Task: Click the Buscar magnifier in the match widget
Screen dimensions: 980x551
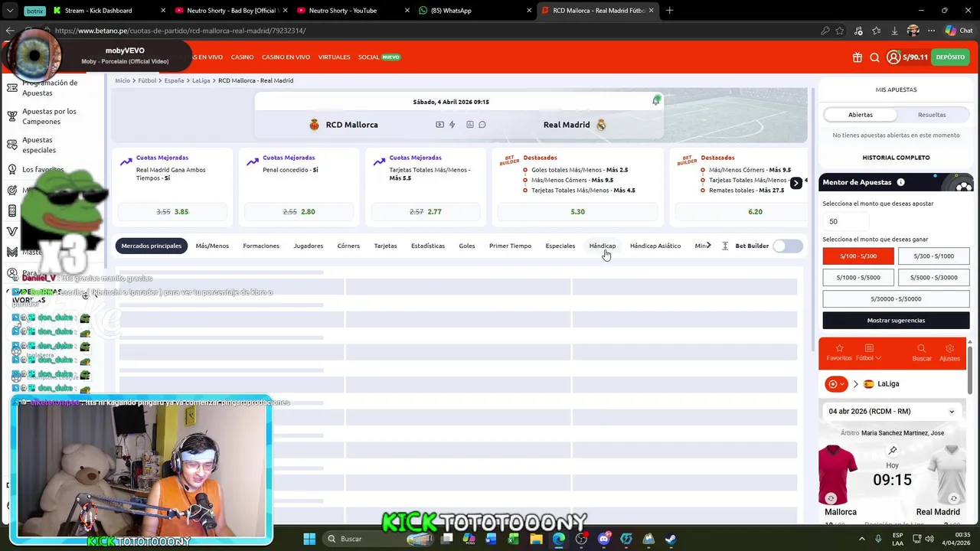Action: tap(922, 353)
